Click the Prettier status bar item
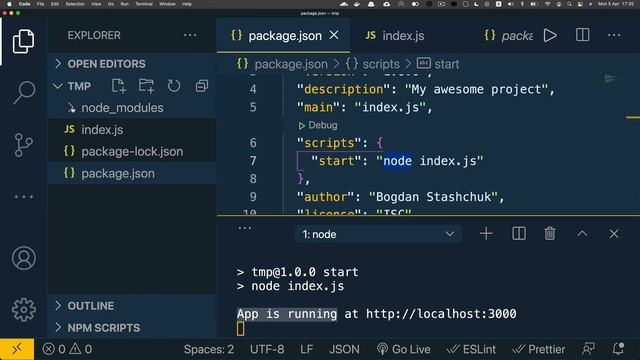This screenshot has height=360, width=640. click(538, 349)
